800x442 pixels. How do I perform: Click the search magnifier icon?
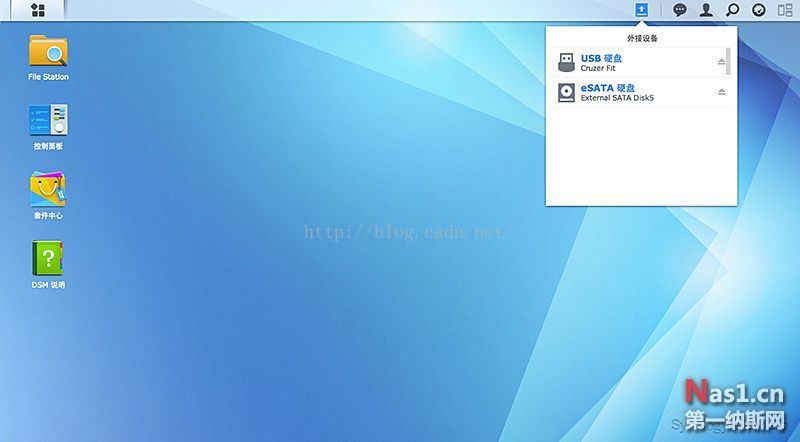pyautogui.click(x=733, y=10)
